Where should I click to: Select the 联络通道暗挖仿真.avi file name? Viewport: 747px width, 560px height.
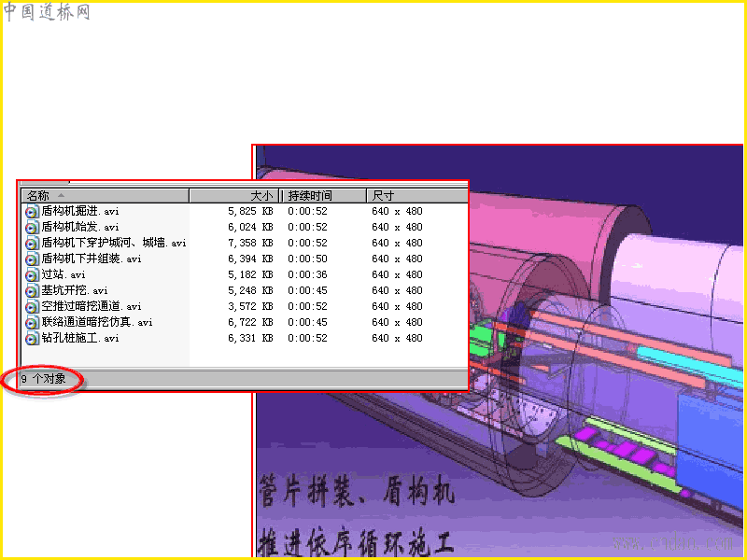point(97,322)
